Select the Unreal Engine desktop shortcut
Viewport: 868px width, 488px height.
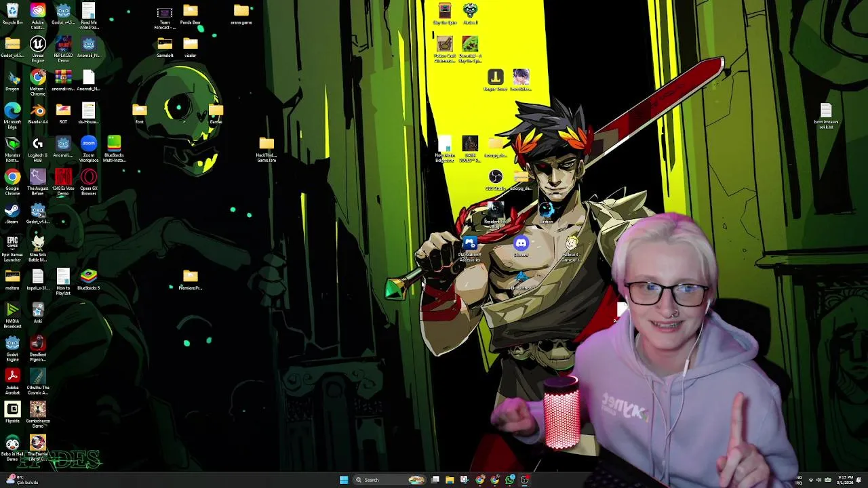pyautogui.click(x=38, y=49)
